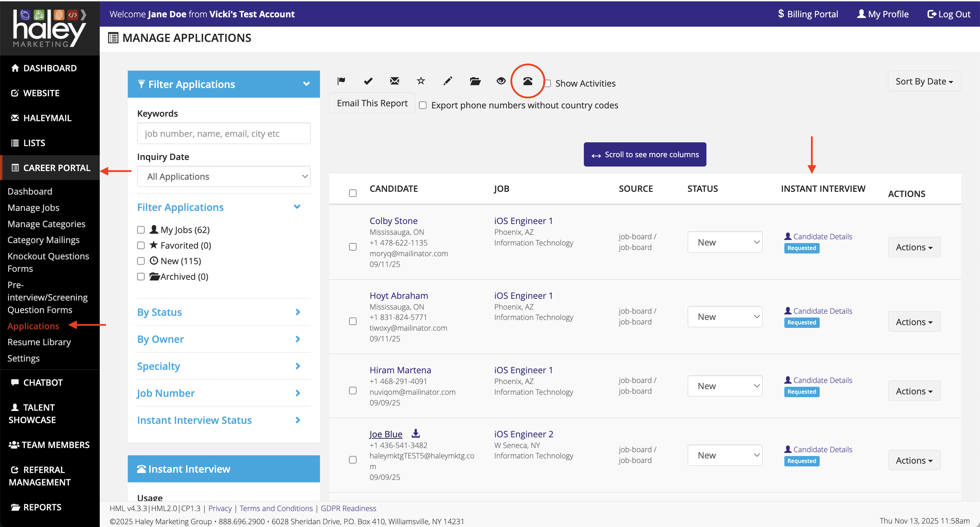Click the Keywords search input field

pyautogui.click(x=223, y=133)
